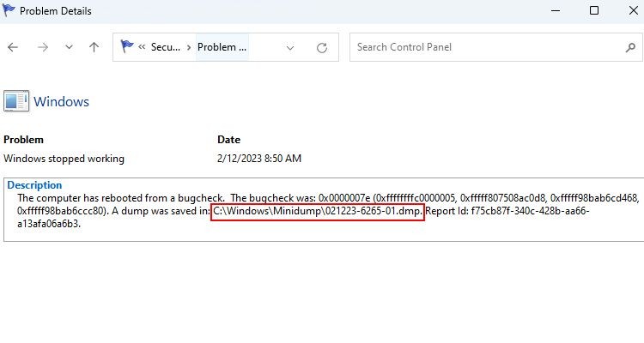
Task: Click the Date column header
Action: pyautogui.click(x=228, y=140)
